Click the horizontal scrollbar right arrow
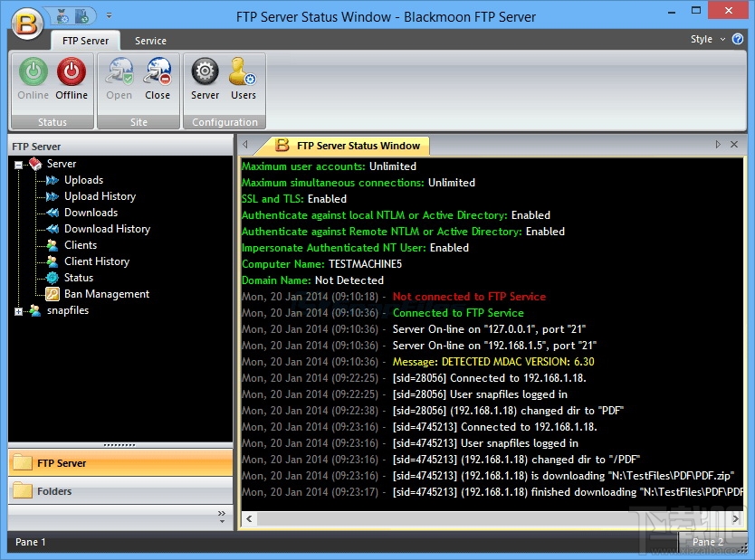 point(735,518)
